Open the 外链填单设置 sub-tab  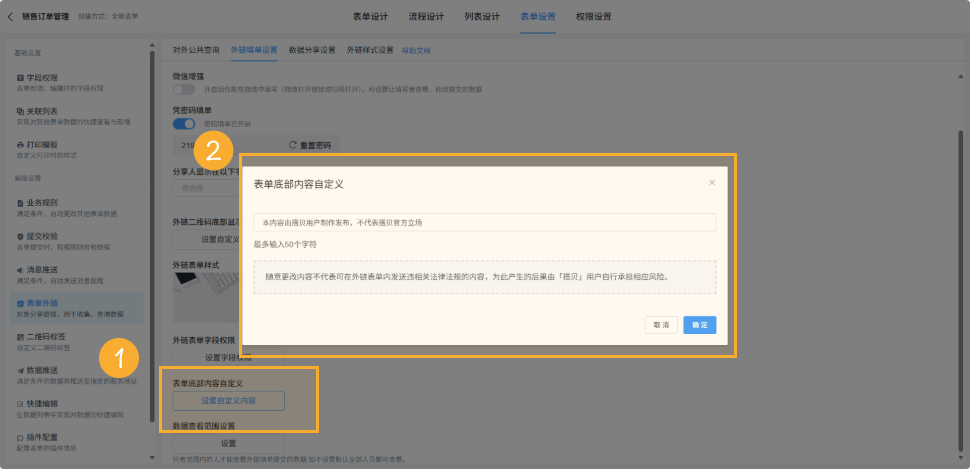coord(254,50)
